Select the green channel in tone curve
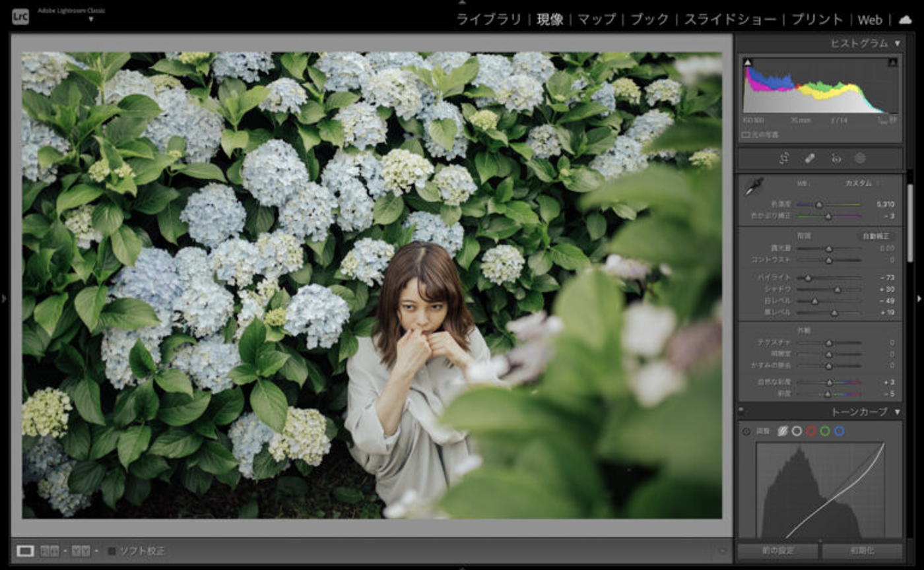Viewport: 924px width, 570px height. tap(824, 431)
